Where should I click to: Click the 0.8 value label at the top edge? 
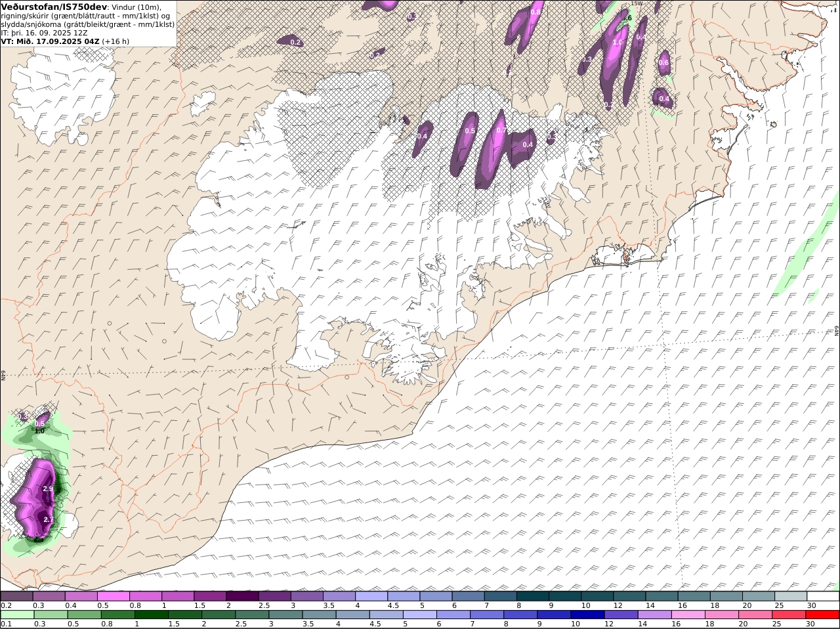pyautogui.click(x=535, y=12)
